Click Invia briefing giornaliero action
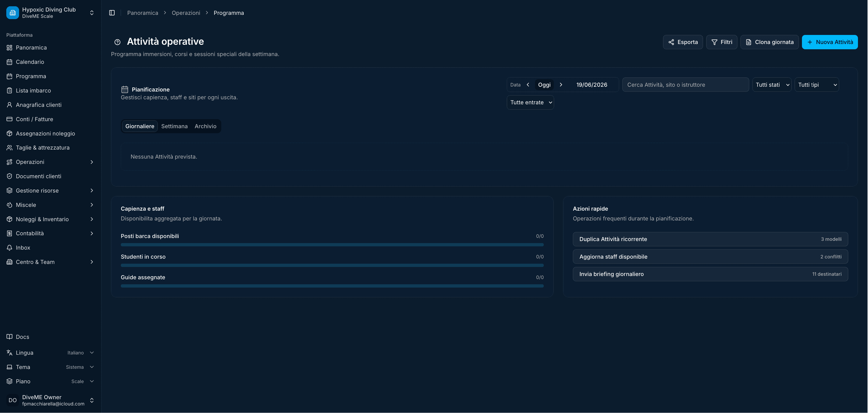Image resolution: width=868 pixels, height=413 pixels. (x=710, y=274)
